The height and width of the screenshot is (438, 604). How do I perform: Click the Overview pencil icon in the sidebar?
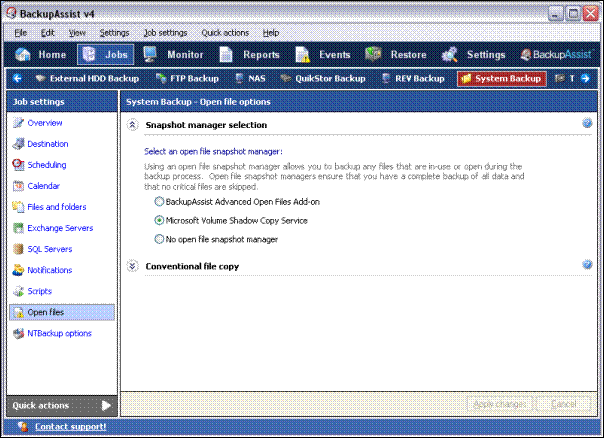(x=18, y=123)
